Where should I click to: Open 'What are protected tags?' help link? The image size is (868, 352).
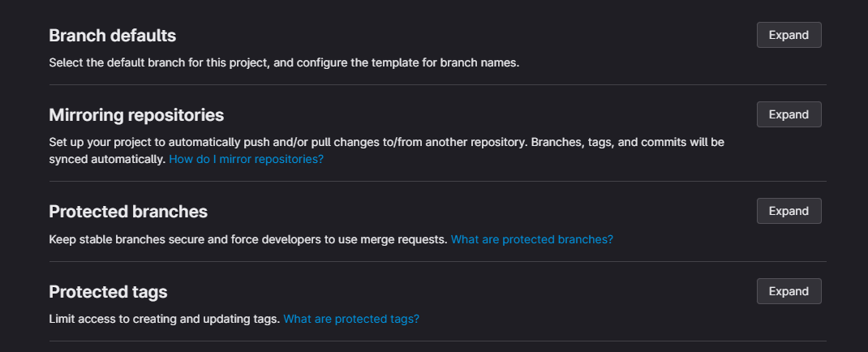[x=350, y=320]
